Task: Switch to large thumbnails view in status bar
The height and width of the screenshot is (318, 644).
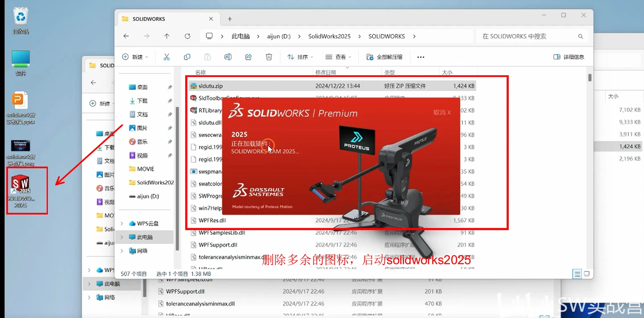Action: tap(587, 274)
